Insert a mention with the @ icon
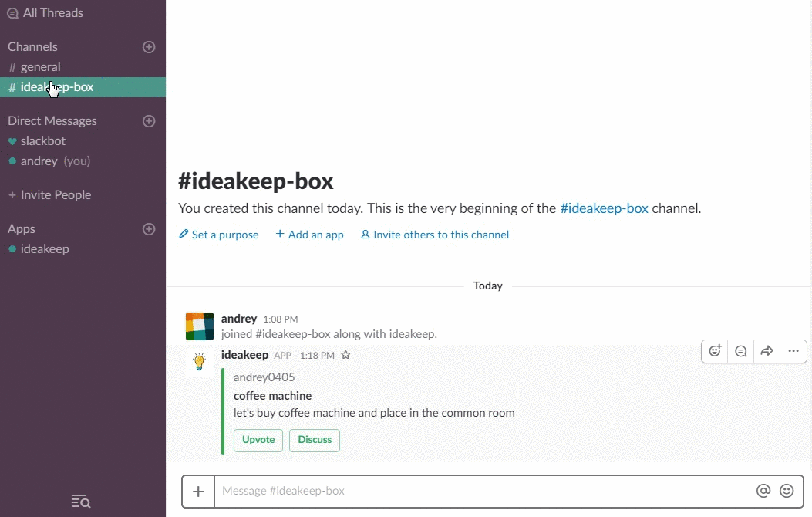The image size is (812, 517). point(763,491)
